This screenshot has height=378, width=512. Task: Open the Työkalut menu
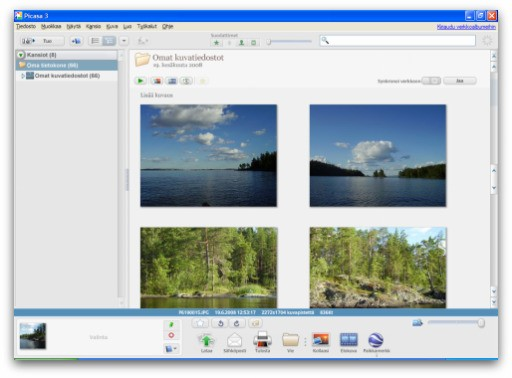coord(147,26)
